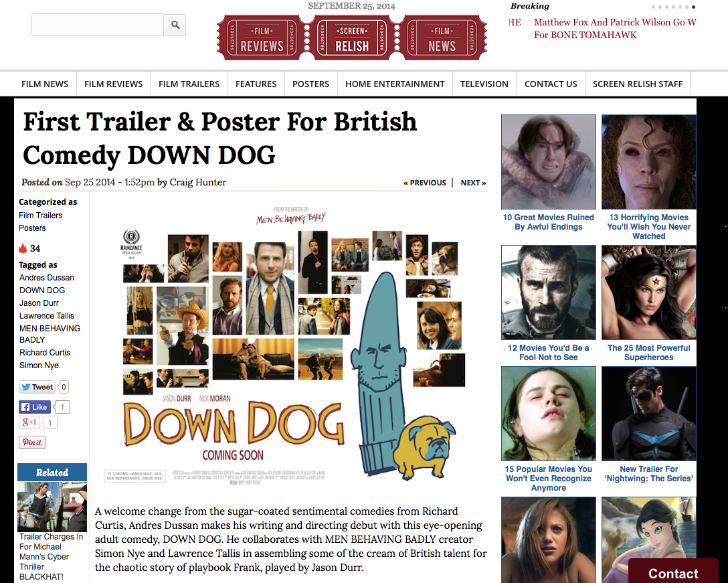Open the Film News ticket logo
This screenshot has height=583, width=728.
coord(442,37)
